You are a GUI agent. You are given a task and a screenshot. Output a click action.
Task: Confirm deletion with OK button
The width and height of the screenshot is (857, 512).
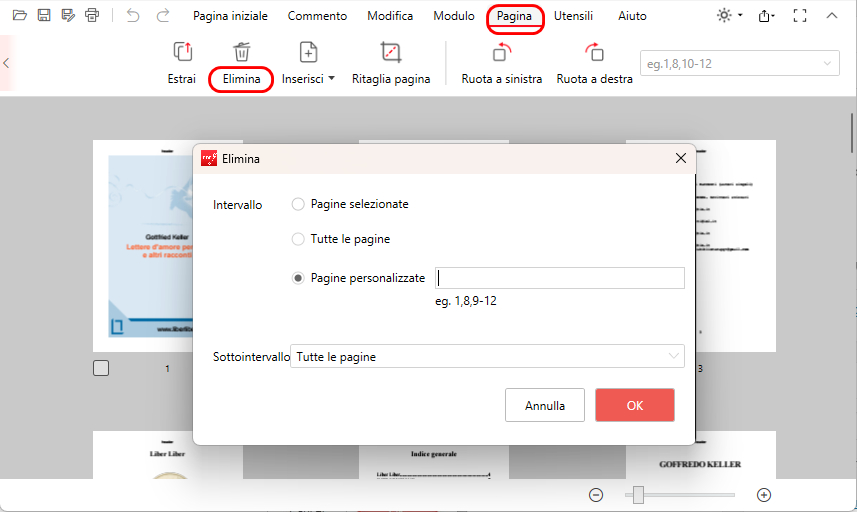click(x=635, y=405)
